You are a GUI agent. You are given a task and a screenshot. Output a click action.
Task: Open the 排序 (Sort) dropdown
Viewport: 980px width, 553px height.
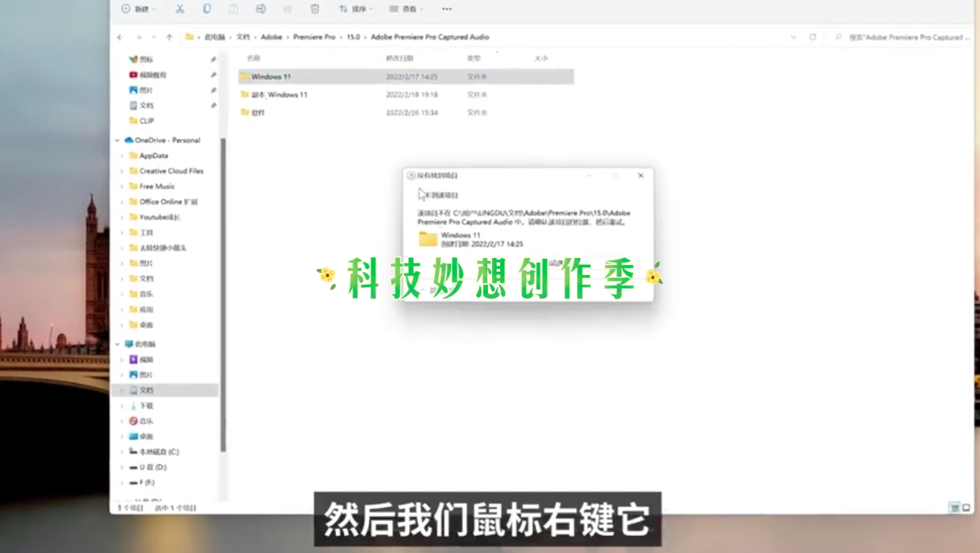(356, 9)
